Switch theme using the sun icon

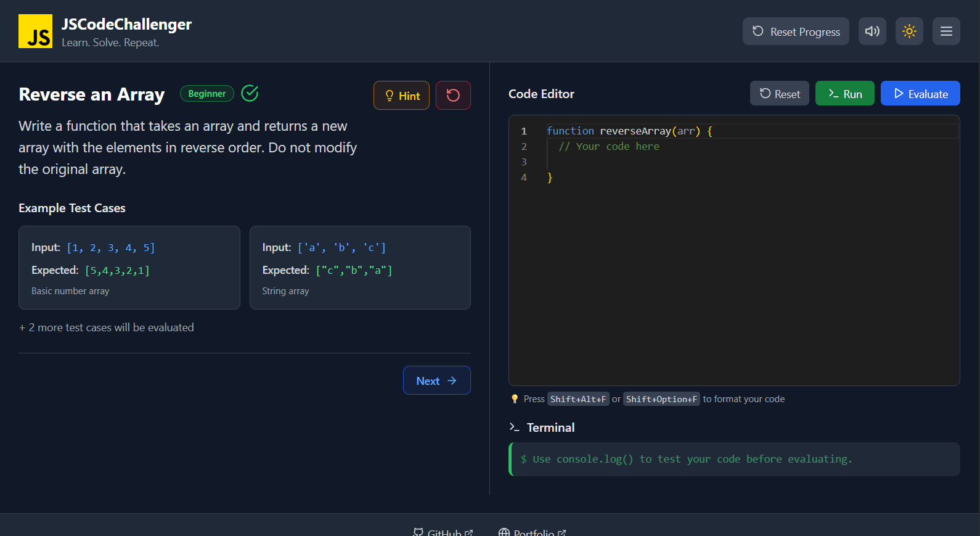tap(909, 31)
